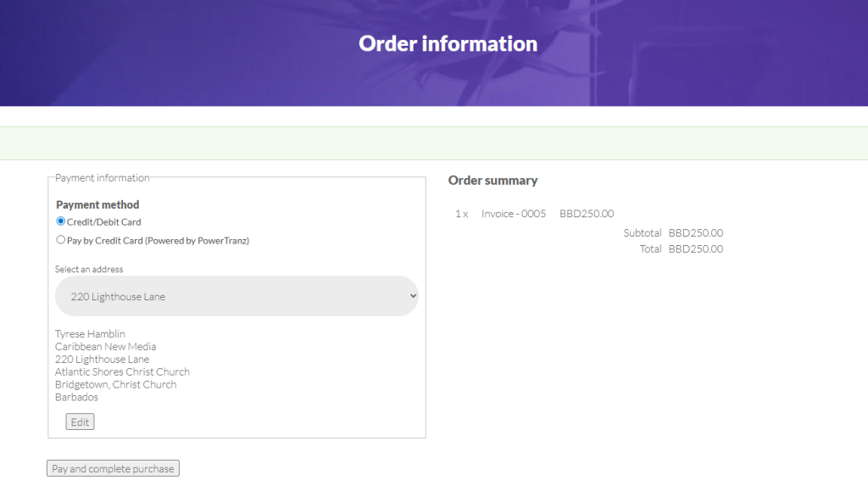Click the Order summary heading
The image size is (868, 497).
coord(492,181)
